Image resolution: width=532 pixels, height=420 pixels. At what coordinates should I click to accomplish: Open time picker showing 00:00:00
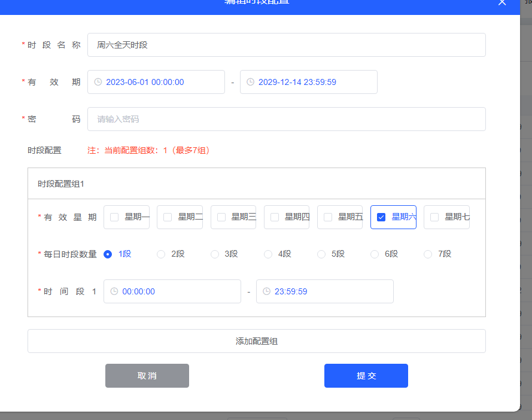[x=172, y=291]
